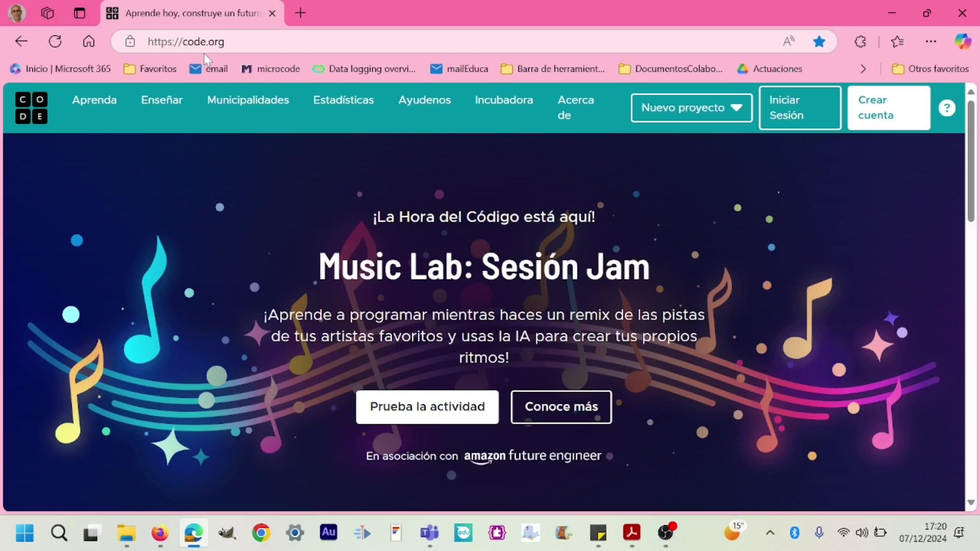Screen dimensions: 980x551
Task: Toggle Bluetooth icon in system tray
Action: 794,533
